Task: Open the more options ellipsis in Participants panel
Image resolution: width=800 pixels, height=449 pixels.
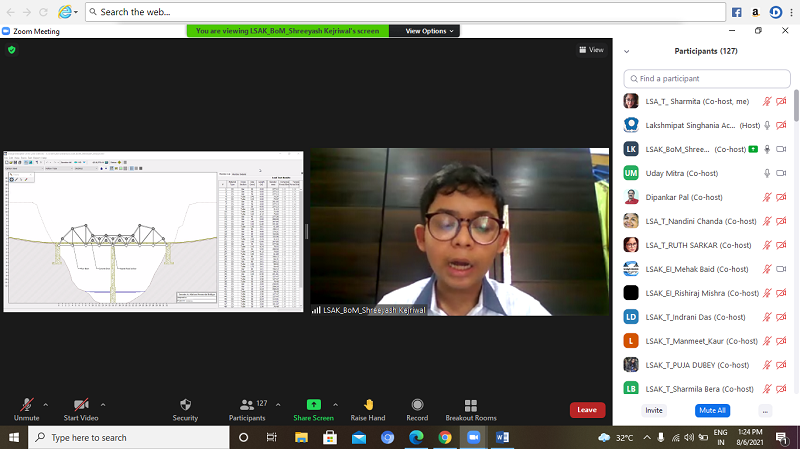Action: pyautogui.click(x=765, y=410)
